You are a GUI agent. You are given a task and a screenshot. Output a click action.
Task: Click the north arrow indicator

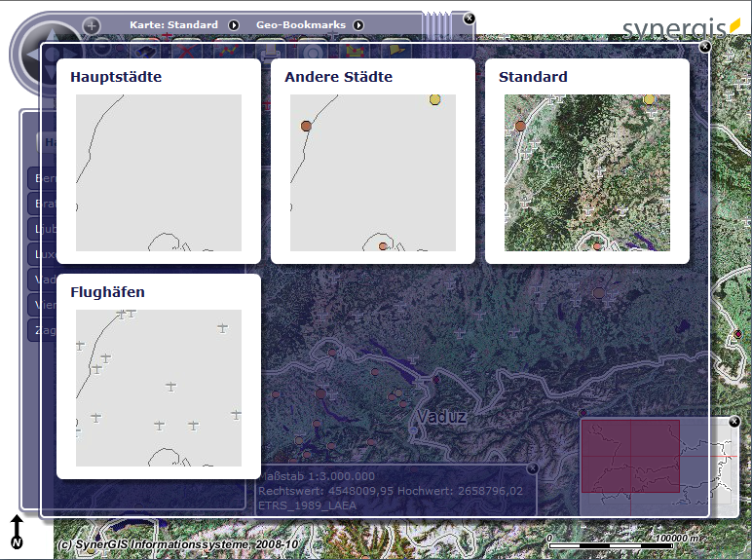coord(17,532)
